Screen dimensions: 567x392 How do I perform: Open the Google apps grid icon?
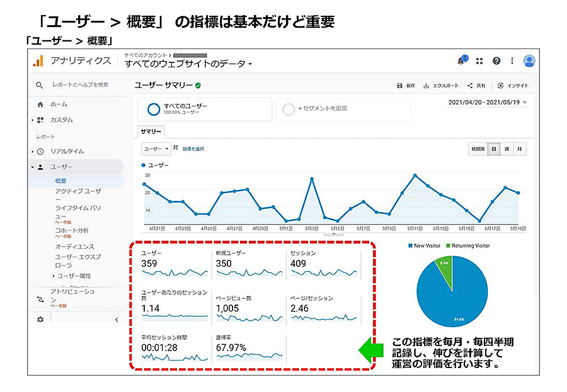click(x=479, y=61)
